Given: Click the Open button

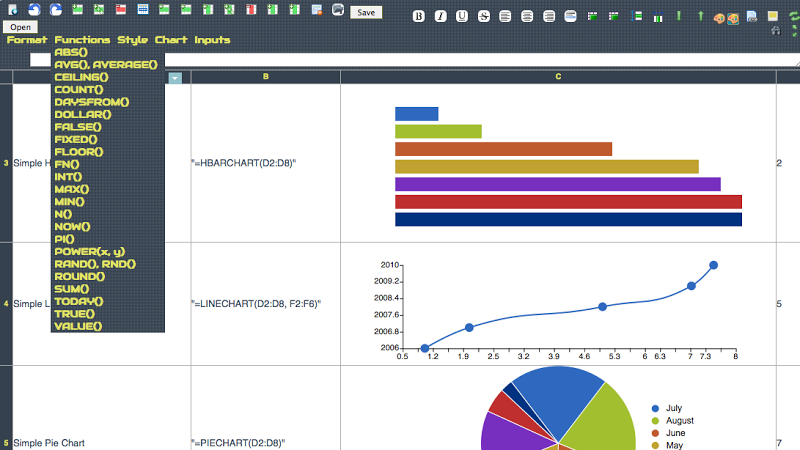Looking at the screenshot, I should [x=20, y=27].
